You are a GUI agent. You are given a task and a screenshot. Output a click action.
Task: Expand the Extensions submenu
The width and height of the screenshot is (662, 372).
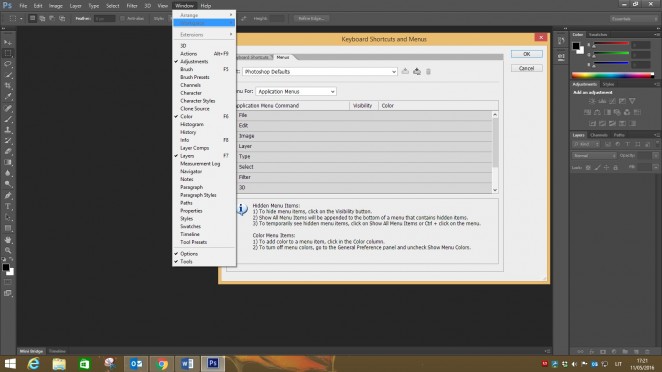click(204, 35)
